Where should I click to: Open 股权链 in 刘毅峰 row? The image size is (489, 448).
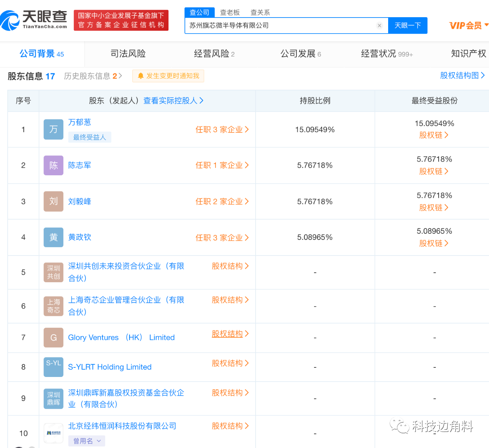[434, 208]
